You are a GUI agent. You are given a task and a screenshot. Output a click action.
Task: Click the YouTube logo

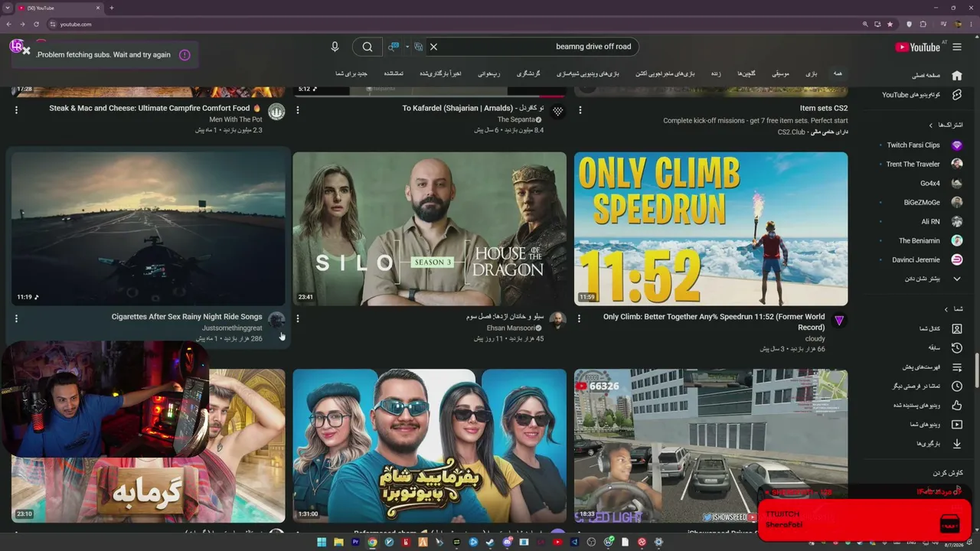(x=917, y=47)
